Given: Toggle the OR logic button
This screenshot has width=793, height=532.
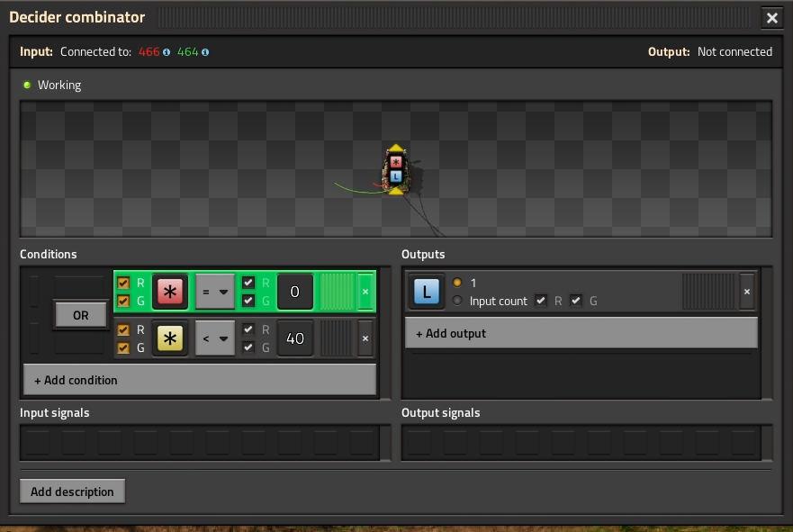Looking at the screenshot, I should pos(80,315).
